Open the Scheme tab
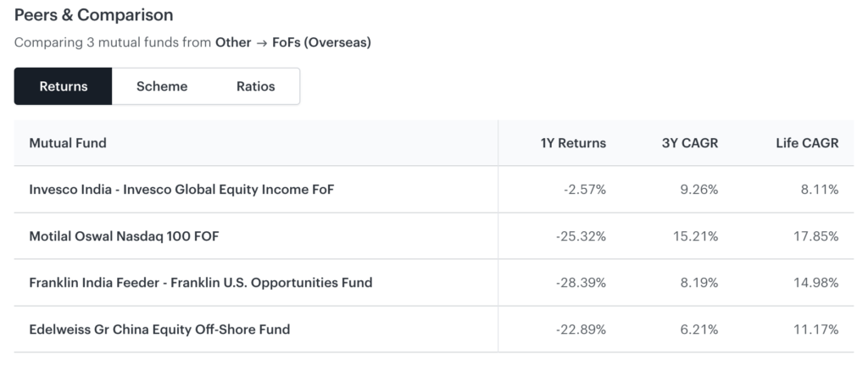 [x=162, y=86]
